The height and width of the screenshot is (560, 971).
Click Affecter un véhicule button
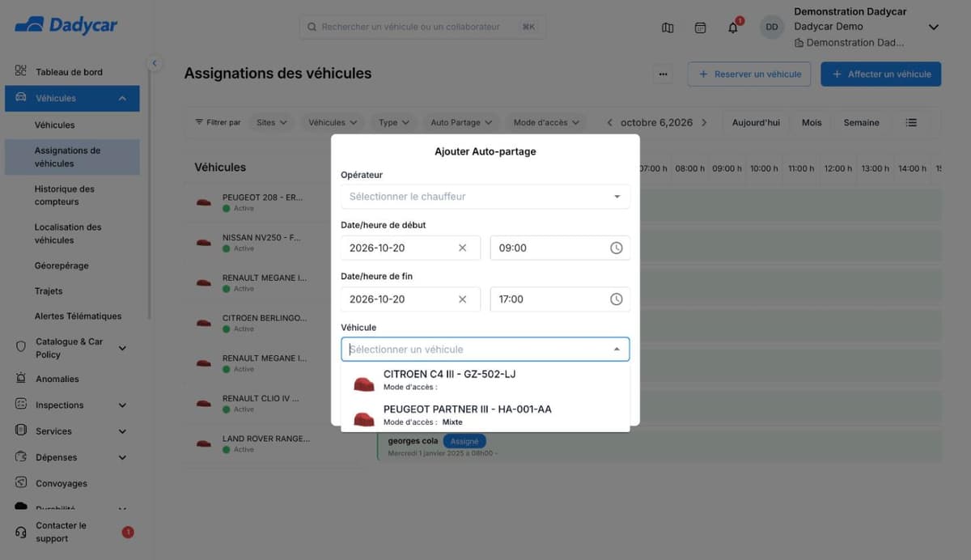click(x=881, y=74)
